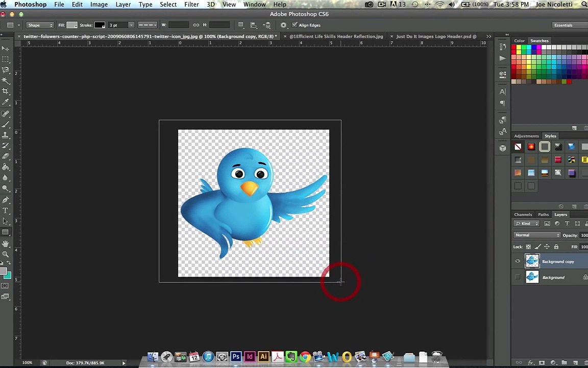The width and height of the screenshot is (588, 368).
Task: Hide the Background copy layer
Action: (x=518, y=261)
